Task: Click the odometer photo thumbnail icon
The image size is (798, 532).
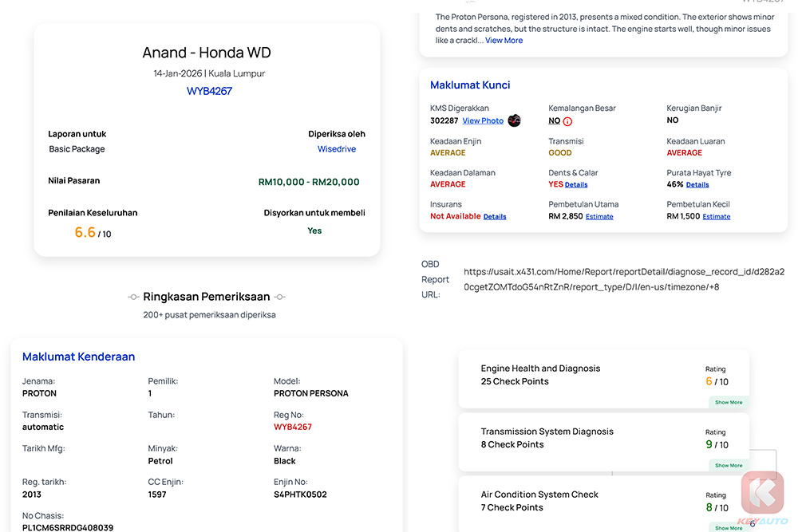Action: [514, 120]
